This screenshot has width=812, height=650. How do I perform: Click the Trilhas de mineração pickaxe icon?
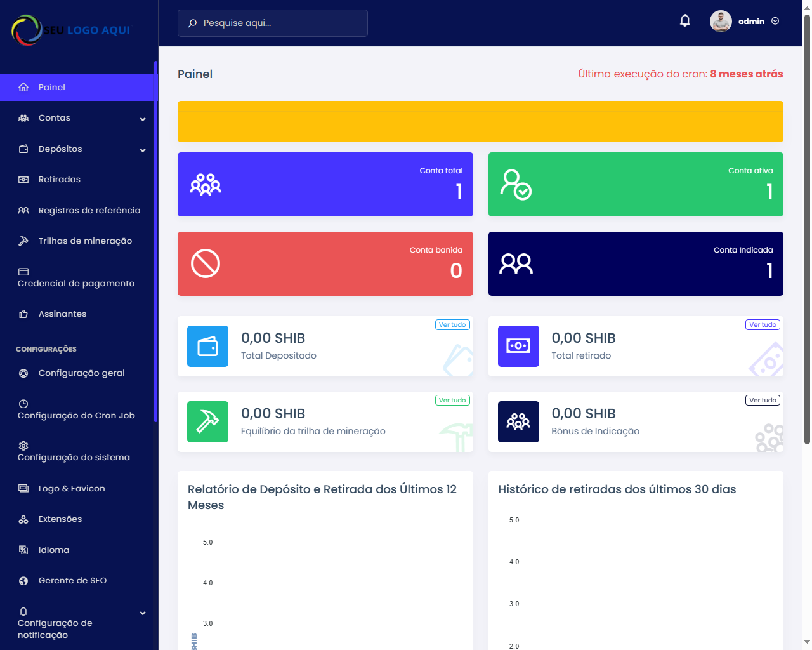coord(23,241)
